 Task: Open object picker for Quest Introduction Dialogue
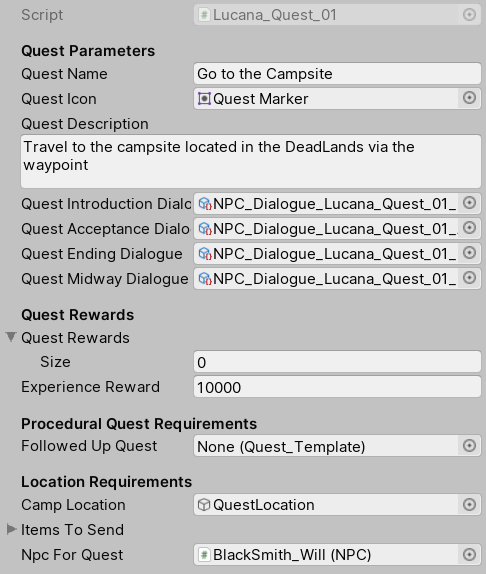point(469,203)
